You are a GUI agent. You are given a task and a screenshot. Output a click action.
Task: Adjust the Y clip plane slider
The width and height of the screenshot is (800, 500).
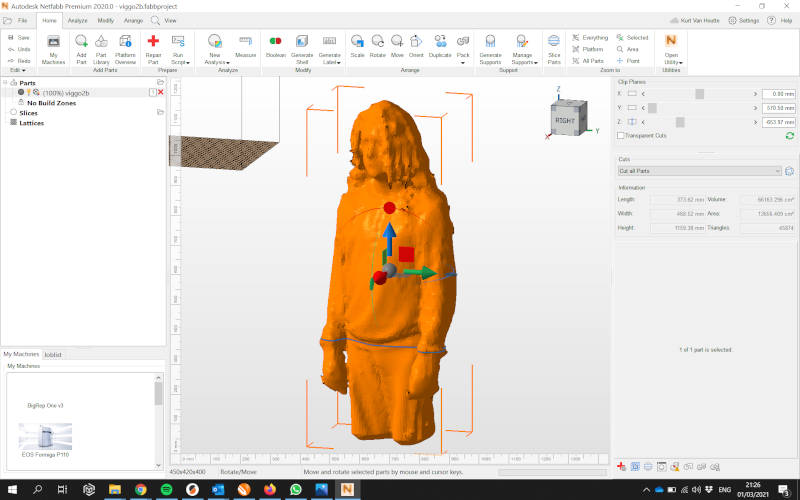point(652,108)
